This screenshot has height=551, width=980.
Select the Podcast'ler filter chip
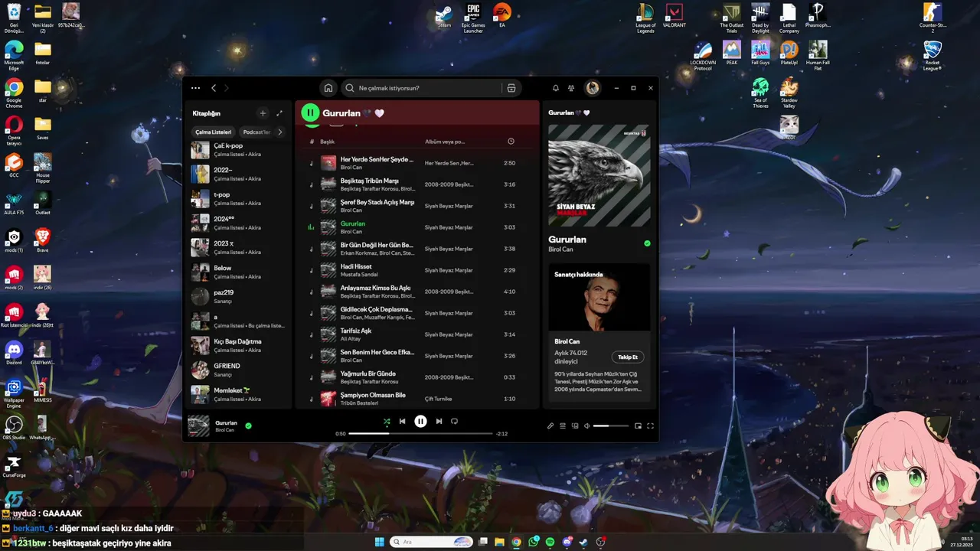pos(256,132)
